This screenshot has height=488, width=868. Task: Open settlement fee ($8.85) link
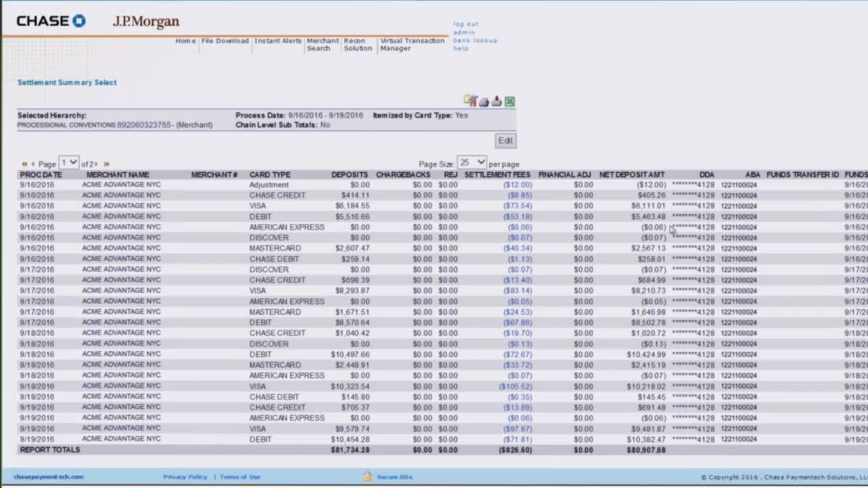tap(520, 195)
